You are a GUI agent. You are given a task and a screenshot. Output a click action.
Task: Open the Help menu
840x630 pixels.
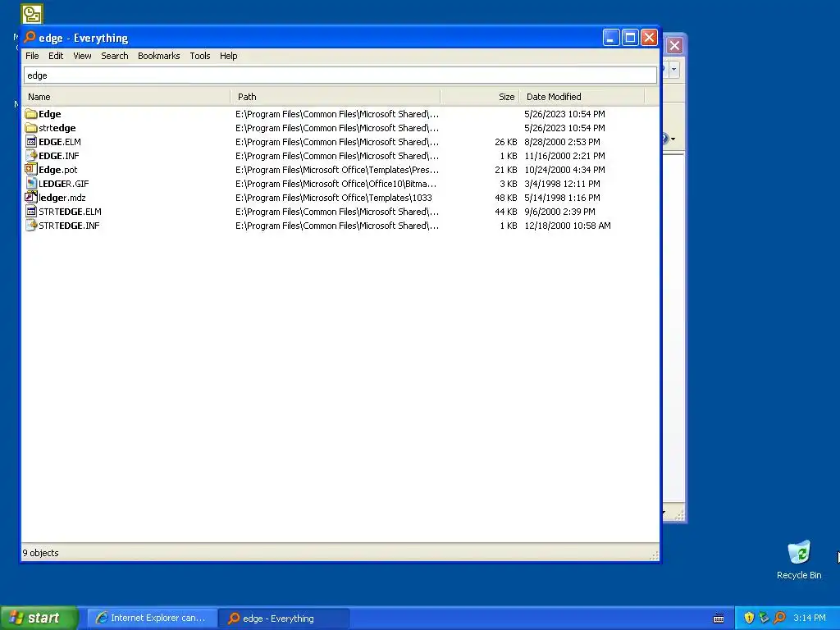coord(228,56)
